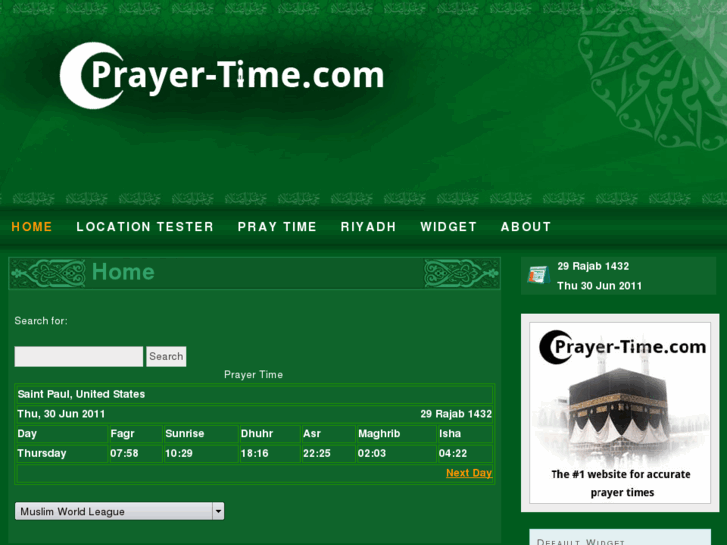This screenshot has height=545, width=727.
Task: Click the Asr column header
Action: point(328,434)
